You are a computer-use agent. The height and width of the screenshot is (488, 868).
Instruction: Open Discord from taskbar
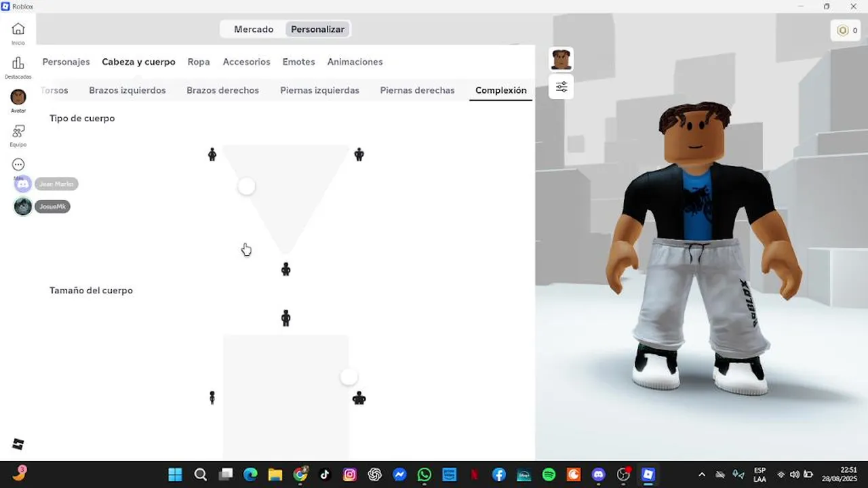pyautogui.click(x=599, y=474)
